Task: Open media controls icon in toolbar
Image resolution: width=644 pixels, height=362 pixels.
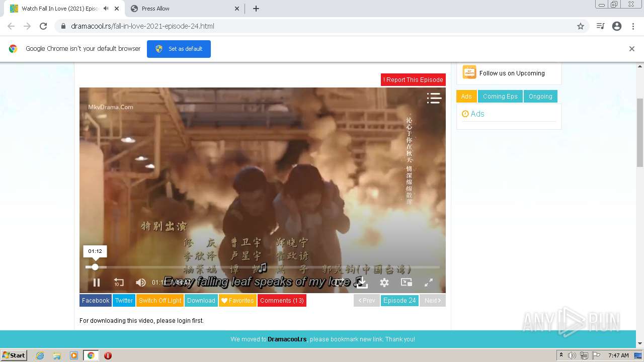Action: [600, 26]
